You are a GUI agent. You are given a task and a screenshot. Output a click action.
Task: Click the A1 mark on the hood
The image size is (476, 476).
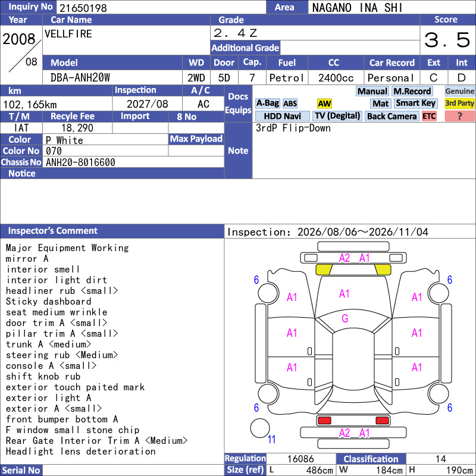345,293
